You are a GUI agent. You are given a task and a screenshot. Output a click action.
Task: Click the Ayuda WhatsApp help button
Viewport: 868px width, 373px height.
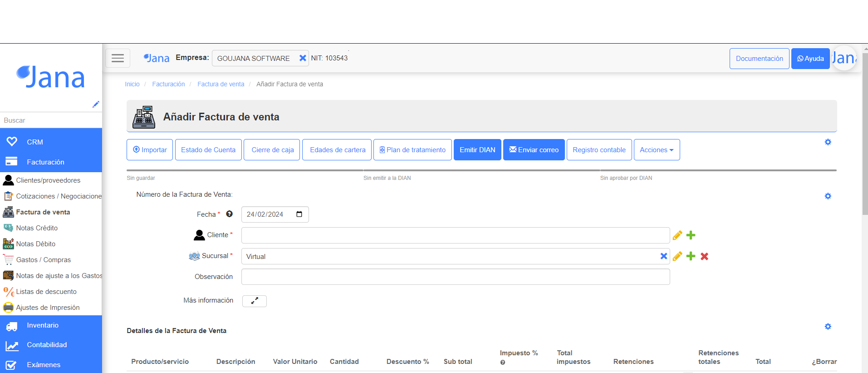click(x=810, y=59)
